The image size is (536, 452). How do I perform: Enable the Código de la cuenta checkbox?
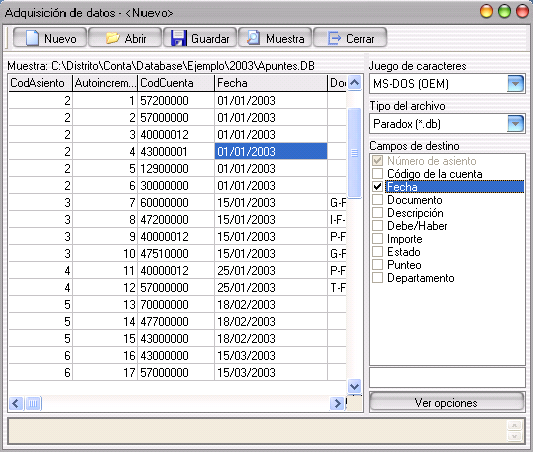coord(377,174)
